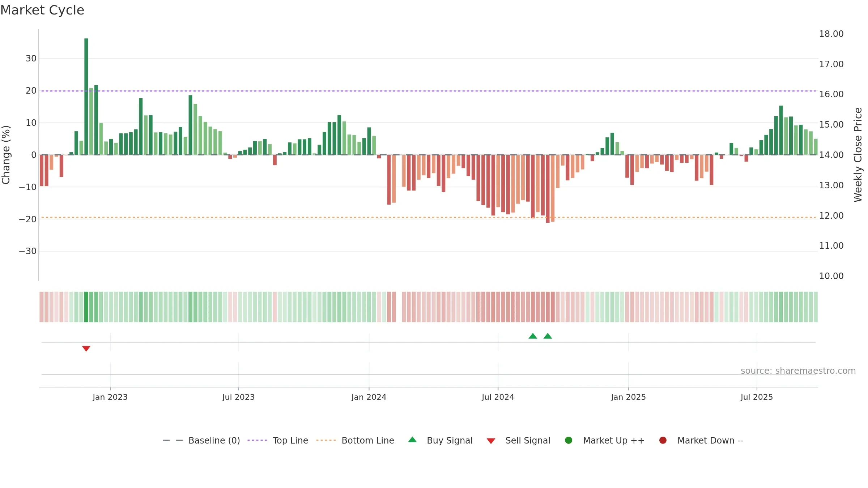Click the Jul 2023 axis label
Screen dimensions: 868x488
click(x=238, y=397)
